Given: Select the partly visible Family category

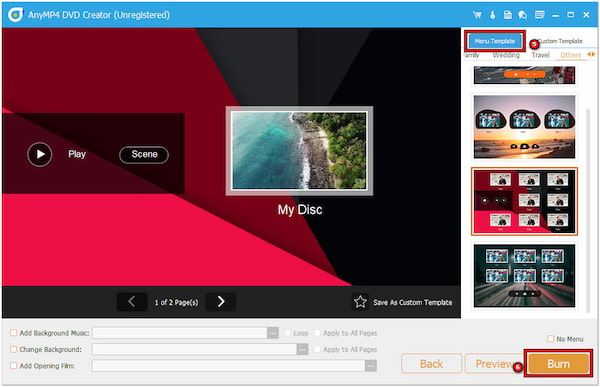Looking at the screenshot, I should click(471, 55).
